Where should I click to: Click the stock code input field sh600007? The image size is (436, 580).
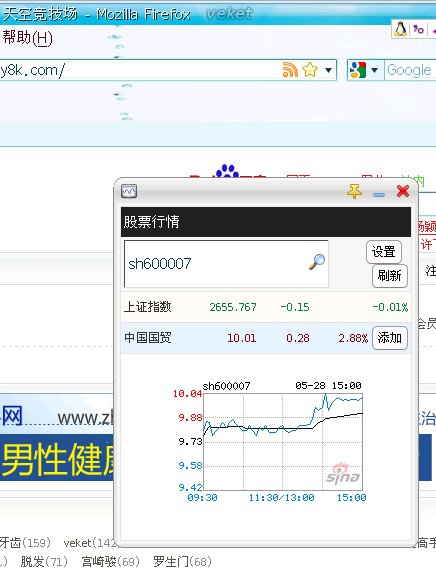[x=226, y=264]
